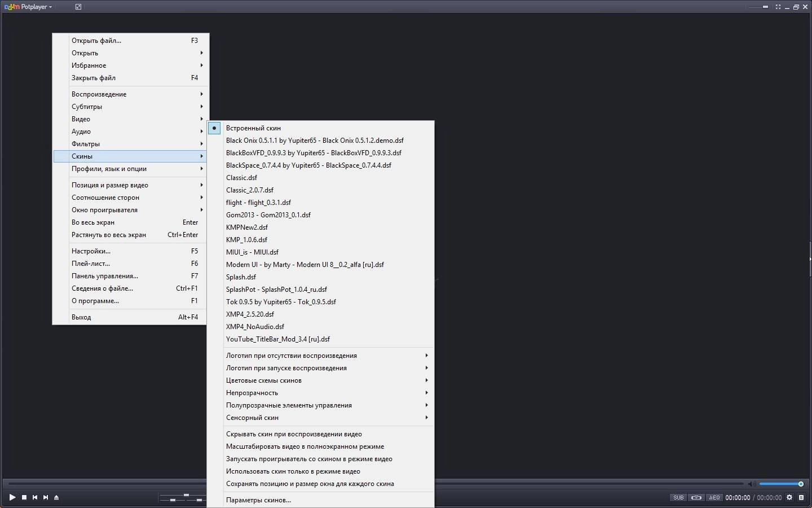Click "Закрыть файл" menu entry
Image resolution: width=812 pixels, height=508 pixels.
[130, 78]
